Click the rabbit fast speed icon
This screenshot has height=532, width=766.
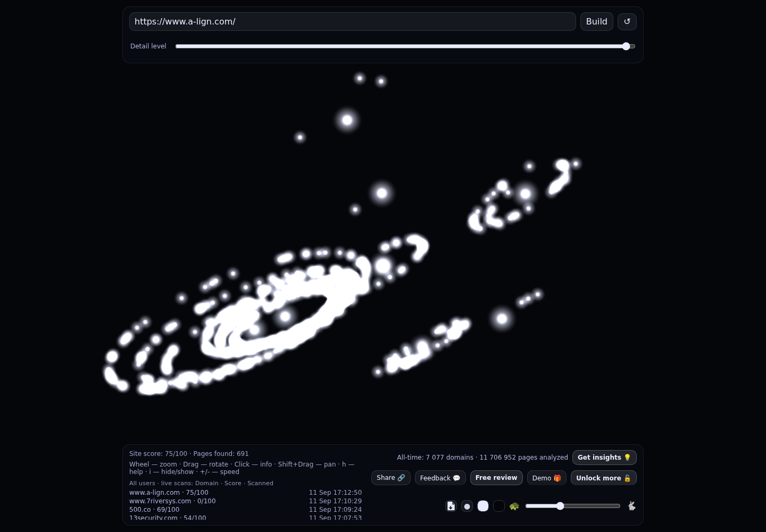pyautogui.click(x=631, y=506)
